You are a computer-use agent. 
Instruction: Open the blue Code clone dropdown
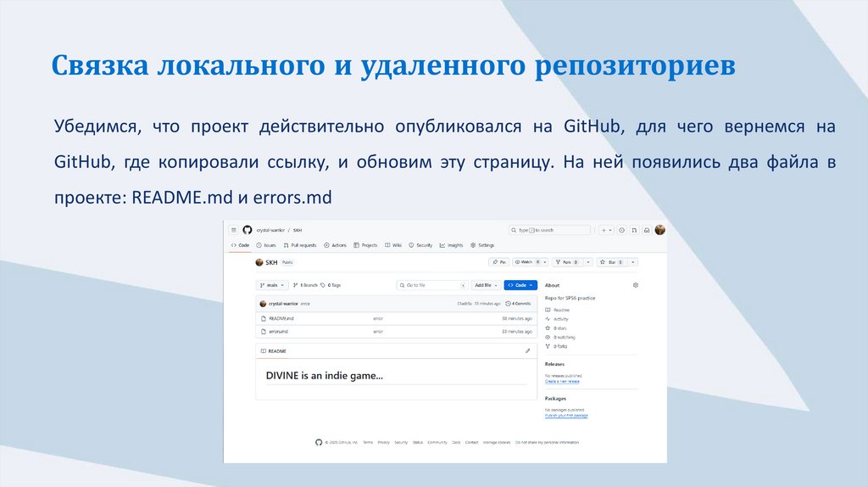(x=520, y=285)
